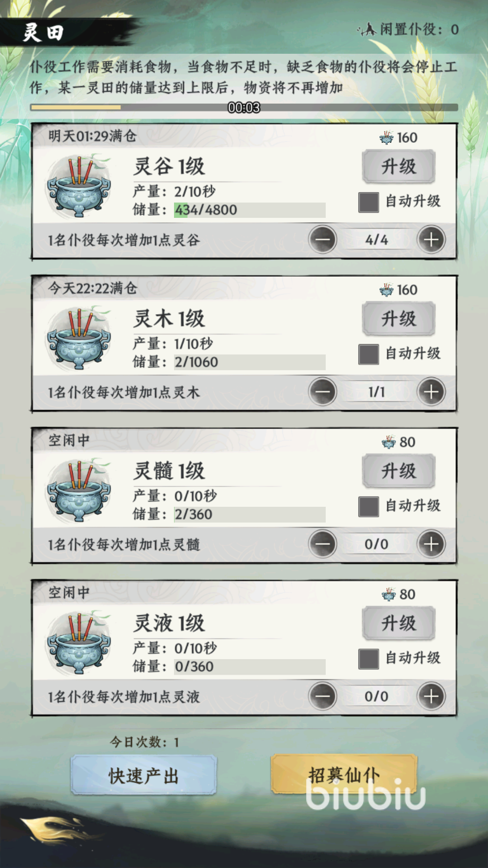Click the 灵谷 storage bar 434/4800
Image resolution: width=488 pixels, height=868 pixels.
pyautogui.click(x=249, y=210)
